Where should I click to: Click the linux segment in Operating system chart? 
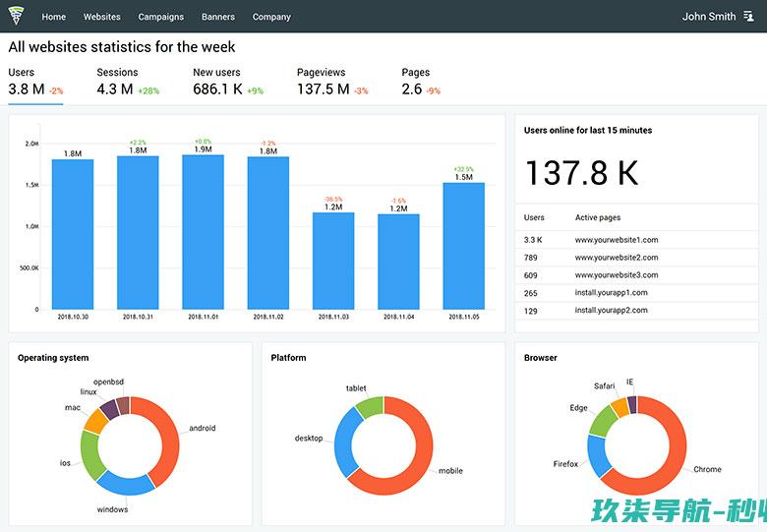pos(109,410)
